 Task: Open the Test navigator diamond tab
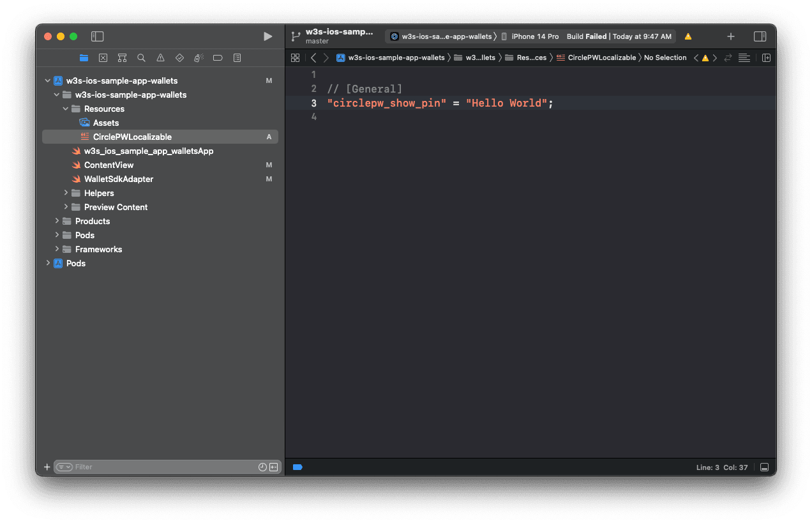tap(179, 57)
